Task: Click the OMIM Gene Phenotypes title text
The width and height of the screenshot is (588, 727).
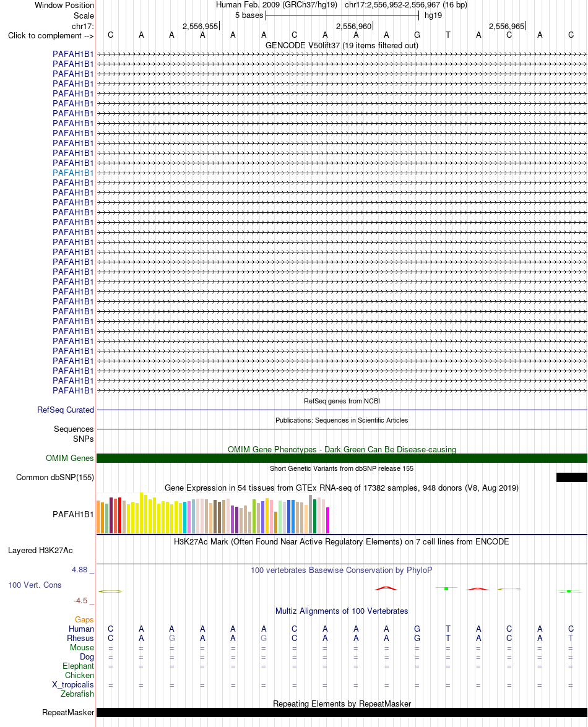Action: tap(342, 449)
